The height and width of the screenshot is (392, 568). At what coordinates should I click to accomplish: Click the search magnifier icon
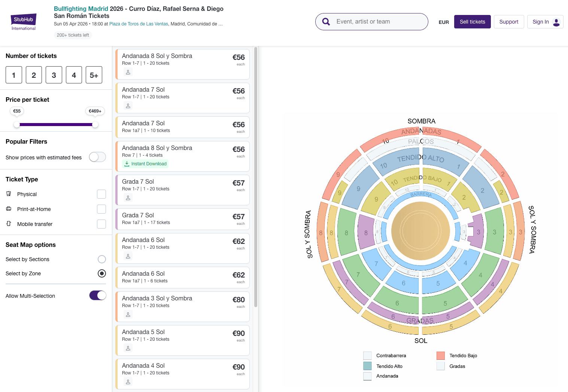[326, 22]
